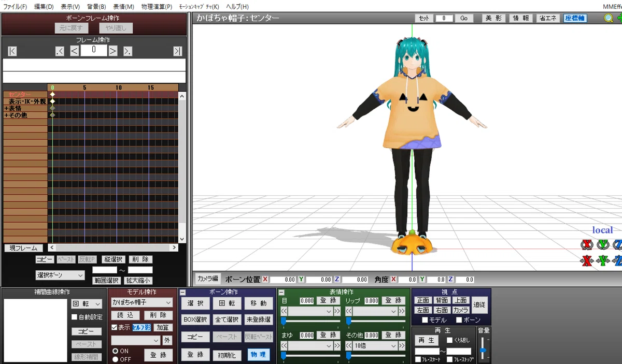This screenshot has height=364, width=622.
Task: Select the ON radio button
Action: 115,351
